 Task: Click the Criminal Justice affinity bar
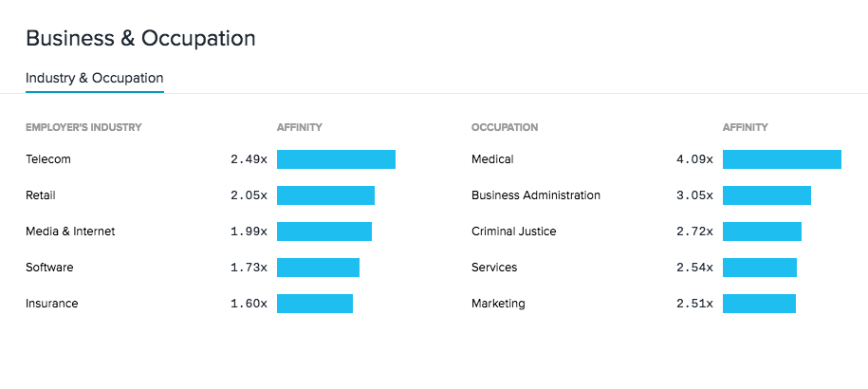click(762, 232)
